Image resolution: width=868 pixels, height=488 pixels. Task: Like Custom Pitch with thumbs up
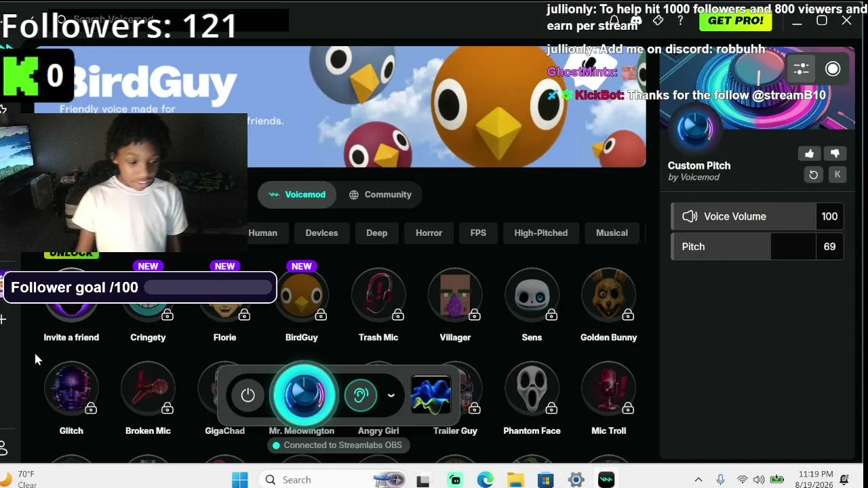tap(809, 154)
